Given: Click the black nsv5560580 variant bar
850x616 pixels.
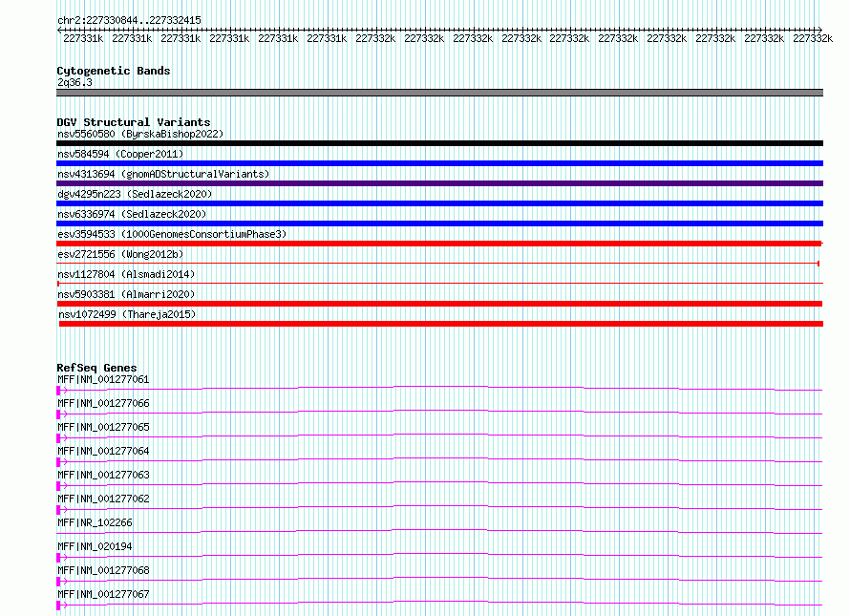Looking at the screenshot, I should coord(439,143).
